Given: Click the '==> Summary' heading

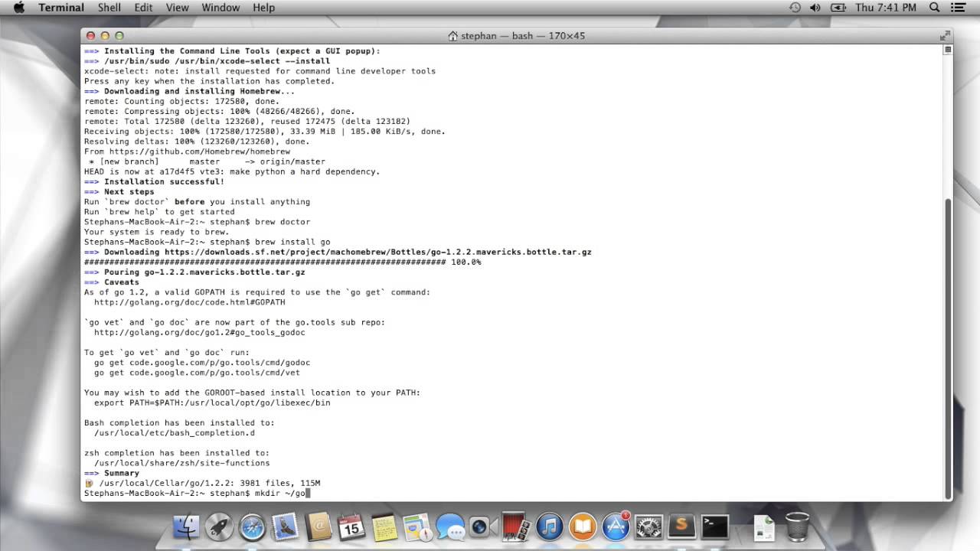Looking at the screenshot, I should [112, 473].
